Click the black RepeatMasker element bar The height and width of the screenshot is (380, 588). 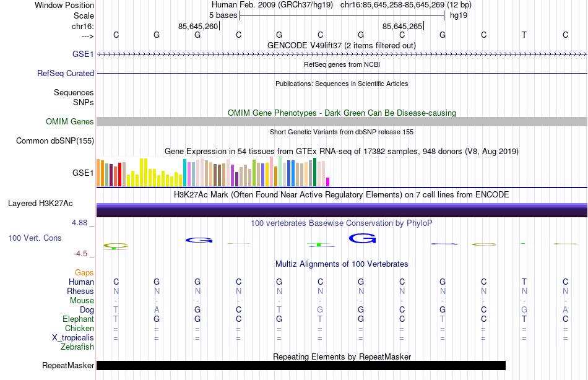click(301, 365)
